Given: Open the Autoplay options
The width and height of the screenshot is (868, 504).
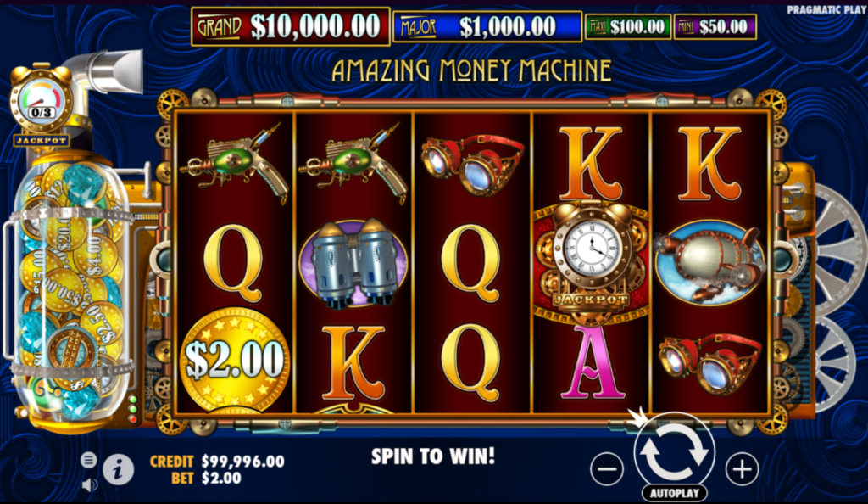Looking at the screenshot, I should tap(674, 493).
